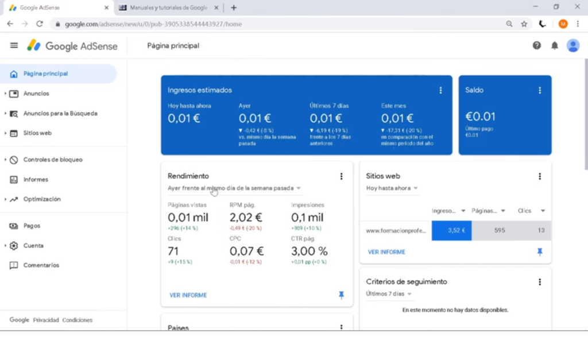Open the notifications bell
Screen dimensions: 588x364
pyautogui.click(x=555, y=46)
